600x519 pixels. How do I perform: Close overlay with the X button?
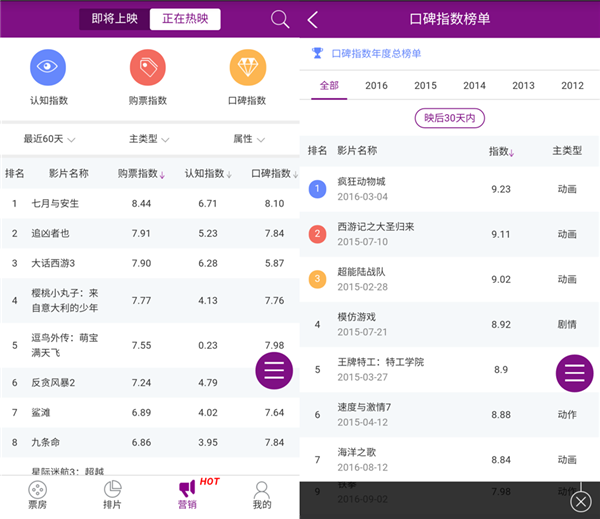pyautogui.click(x=581, y=500)
